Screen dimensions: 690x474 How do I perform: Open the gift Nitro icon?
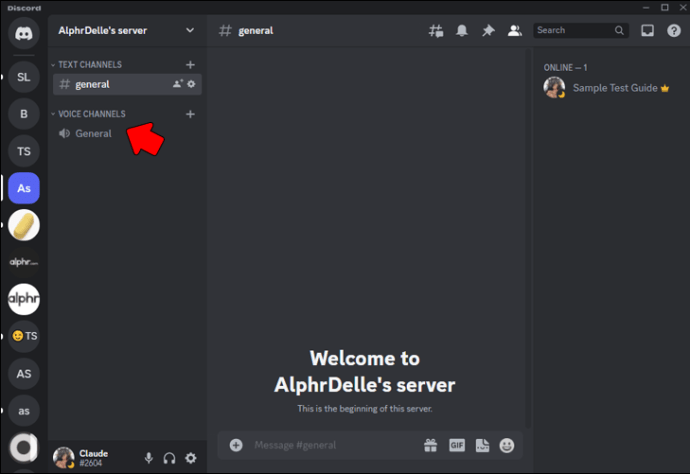point(430,445)
